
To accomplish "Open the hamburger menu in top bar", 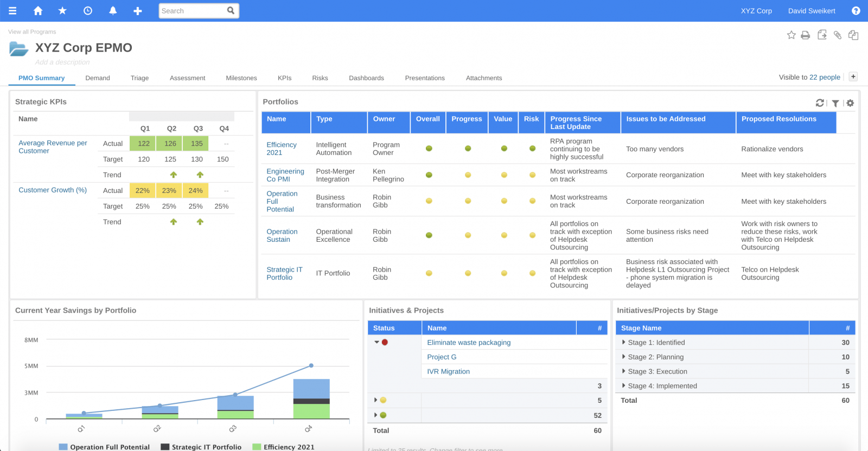I will tap(12, 11).
